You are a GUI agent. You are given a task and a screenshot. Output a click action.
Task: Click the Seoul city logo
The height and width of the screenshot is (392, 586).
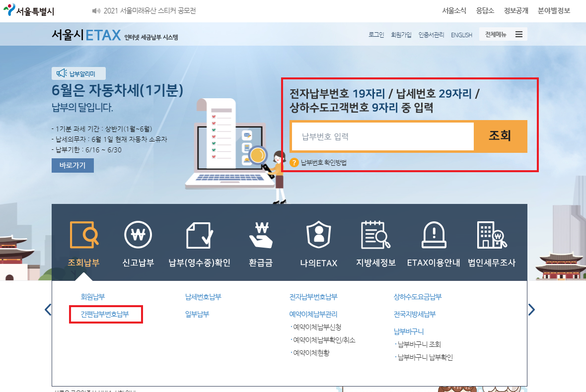[x=29, y=10]
